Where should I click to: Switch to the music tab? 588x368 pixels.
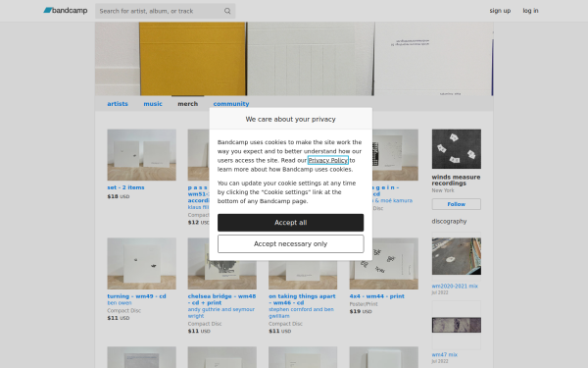[153, 104]
